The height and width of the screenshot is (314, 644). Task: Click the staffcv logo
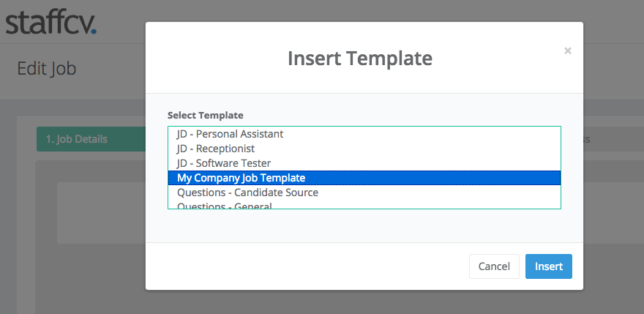click(51, 23)
